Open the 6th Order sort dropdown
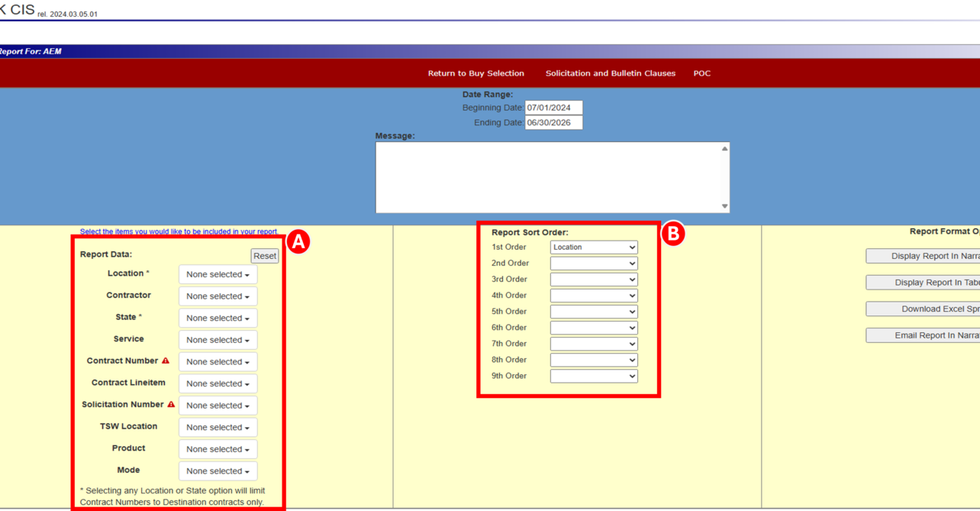 [x=594, y=328]
